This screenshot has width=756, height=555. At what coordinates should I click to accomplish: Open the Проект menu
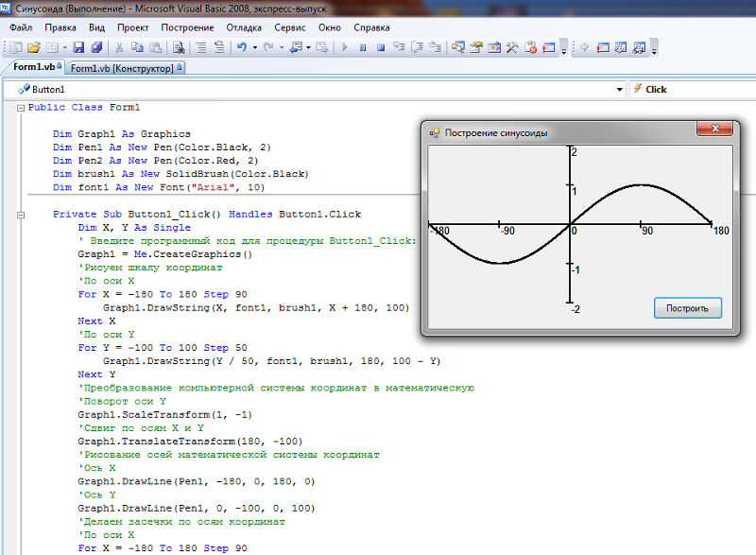(x=132, y=27)
